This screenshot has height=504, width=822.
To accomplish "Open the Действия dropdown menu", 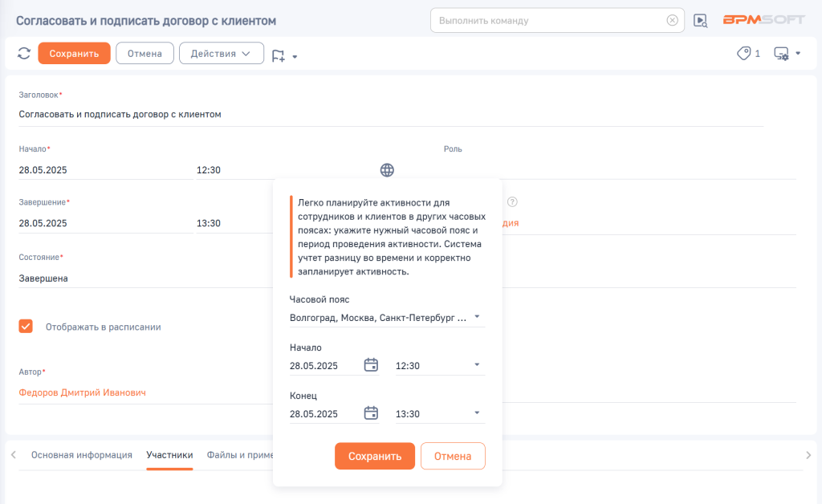I will point(221,54).
